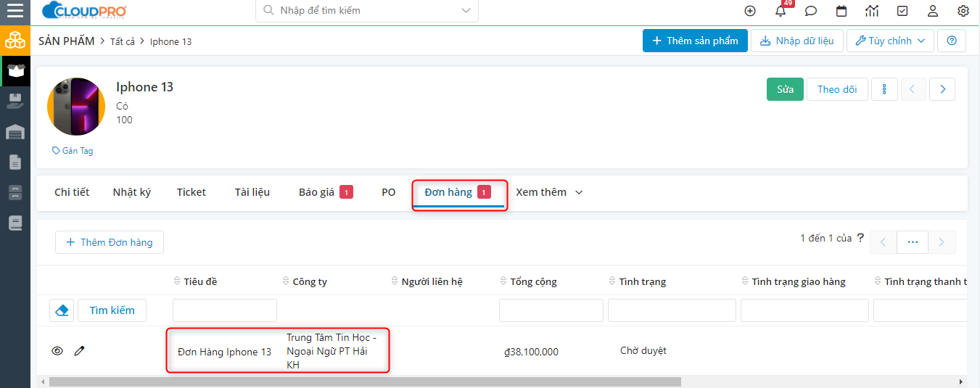The height and width of the screenshot is (388, 980).
Task: Switch to the Chi tiết tab
Action: coord(72,192)
